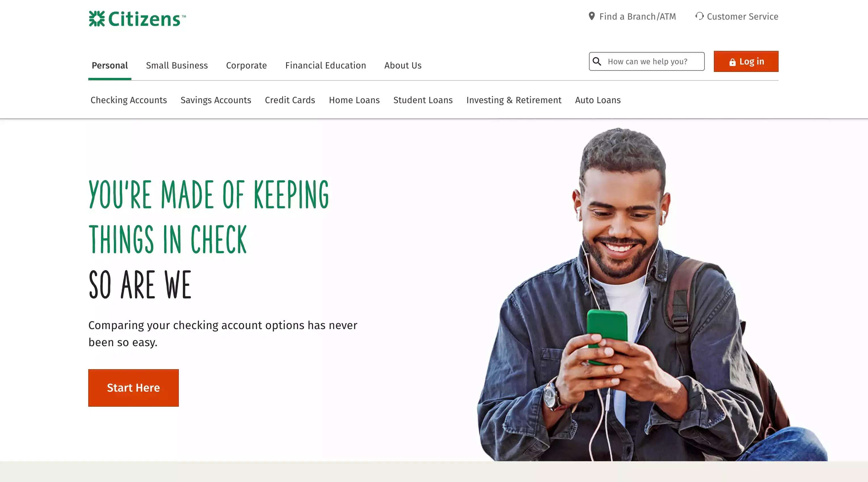Click the magnifying glass search icon

coord(597,61)
